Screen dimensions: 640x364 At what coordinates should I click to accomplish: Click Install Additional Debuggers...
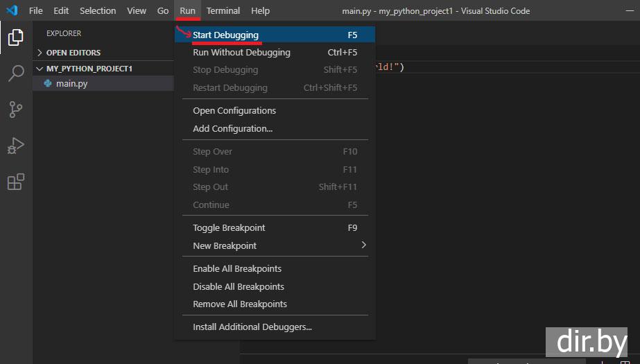point(252,327)
